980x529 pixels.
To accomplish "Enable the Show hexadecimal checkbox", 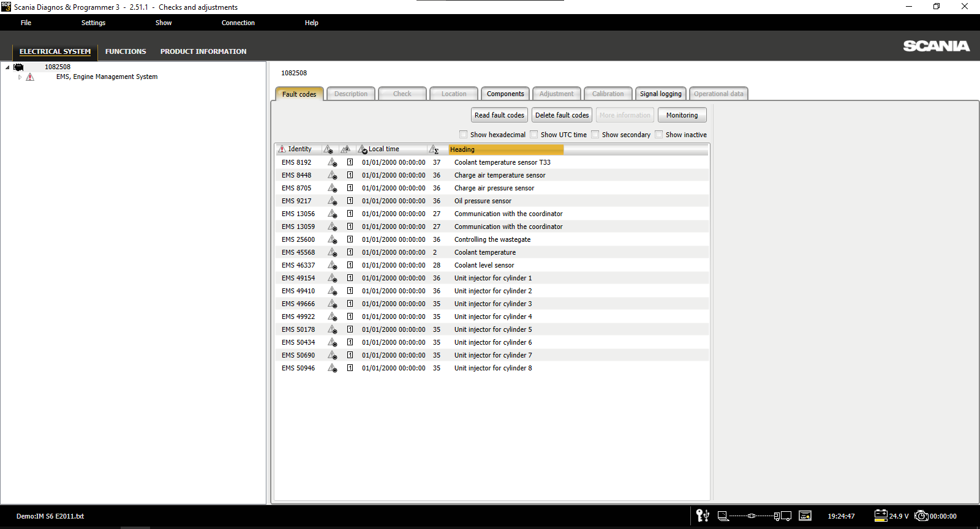I will coord(464,135).
